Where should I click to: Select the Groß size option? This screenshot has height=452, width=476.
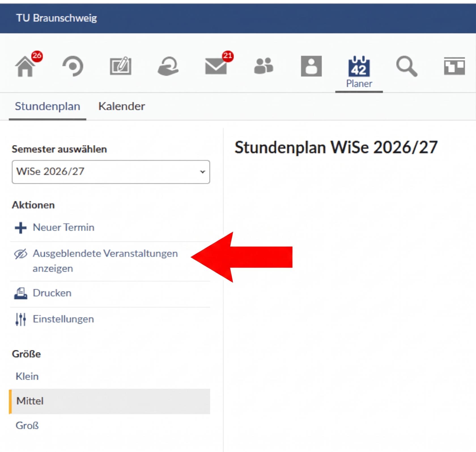(27, 426)
